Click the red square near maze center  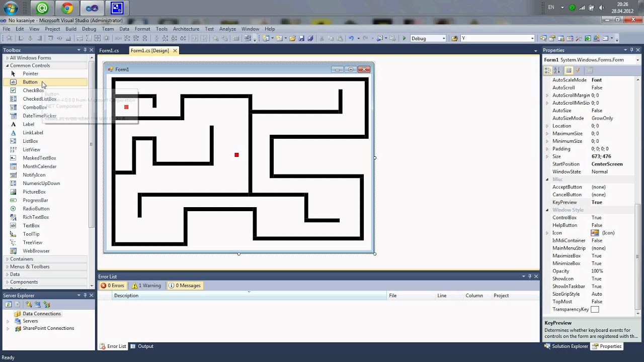[x=236, y=155]
